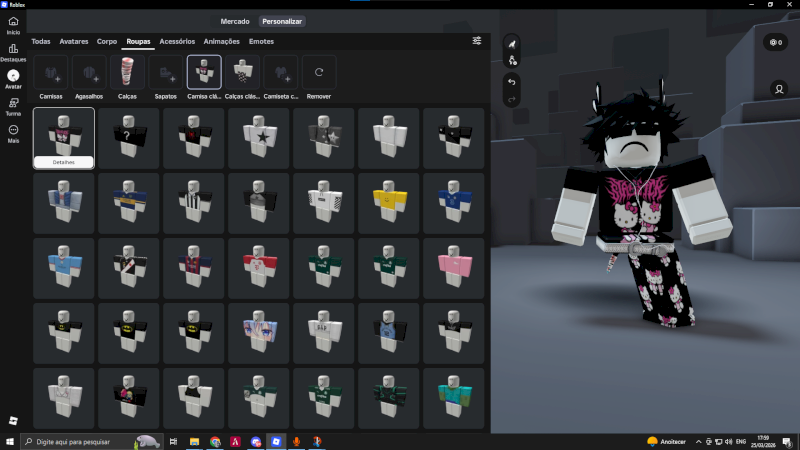The height and width of the screenshot is (450, 800).
Task: Add an item in the Agasalhos slot
Action: 89,72
